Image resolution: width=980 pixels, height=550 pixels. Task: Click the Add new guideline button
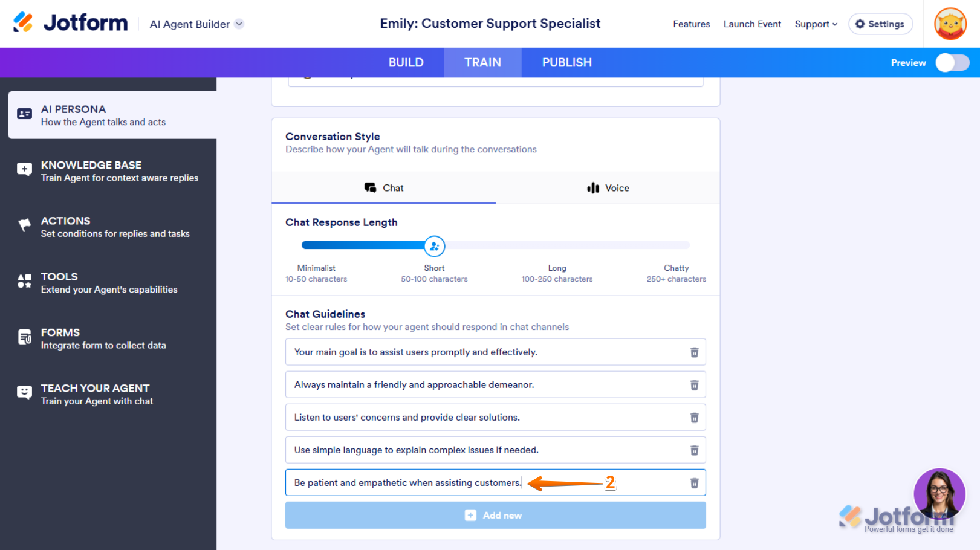tap(495, 515)
